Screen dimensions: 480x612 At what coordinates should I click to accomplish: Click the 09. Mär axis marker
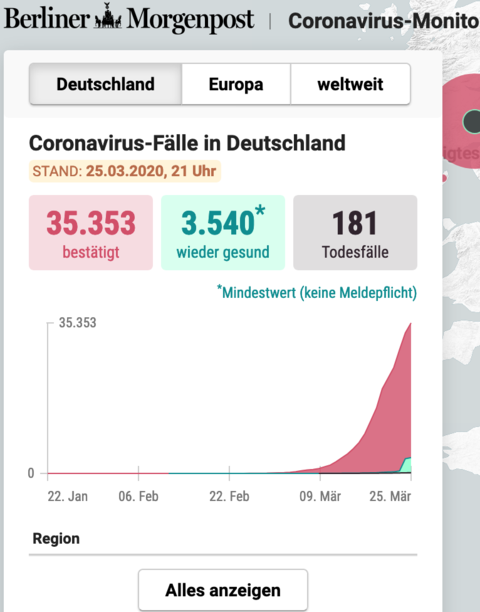click(x=320, y=496)
